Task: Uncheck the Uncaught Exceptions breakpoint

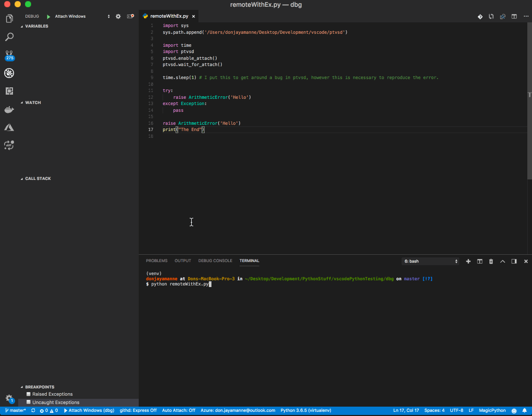Action: tap(30, 402)
